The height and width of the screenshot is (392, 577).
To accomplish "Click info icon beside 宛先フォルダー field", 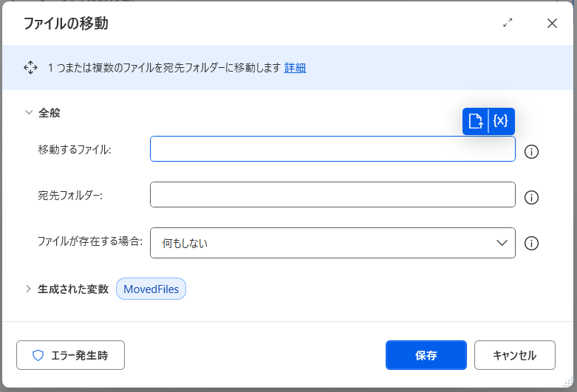I will (x=531, y=198).
